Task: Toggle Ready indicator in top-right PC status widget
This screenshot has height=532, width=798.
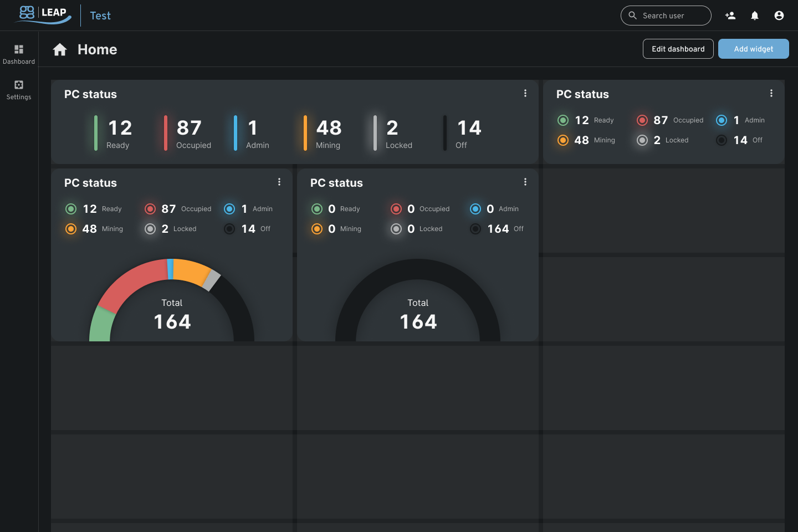Action: (563, 120)
